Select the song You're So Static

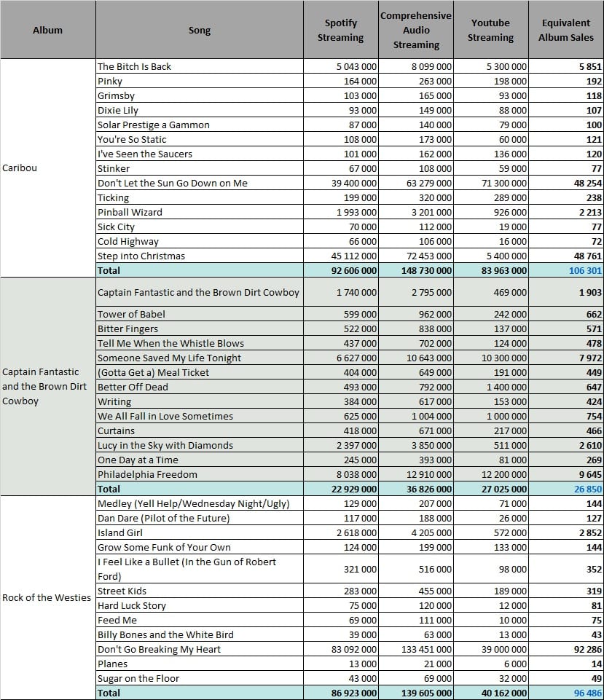(200, 139)
